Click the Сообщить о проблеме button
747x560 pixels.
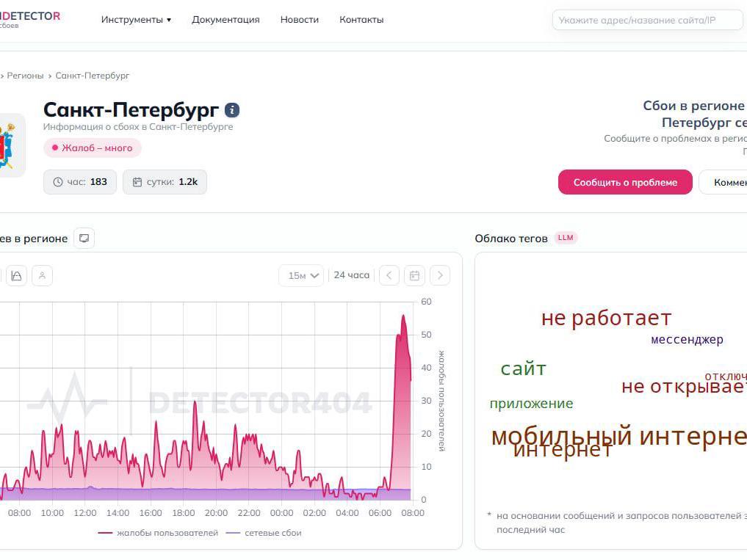pyautogui.click(x=625, y=182)
